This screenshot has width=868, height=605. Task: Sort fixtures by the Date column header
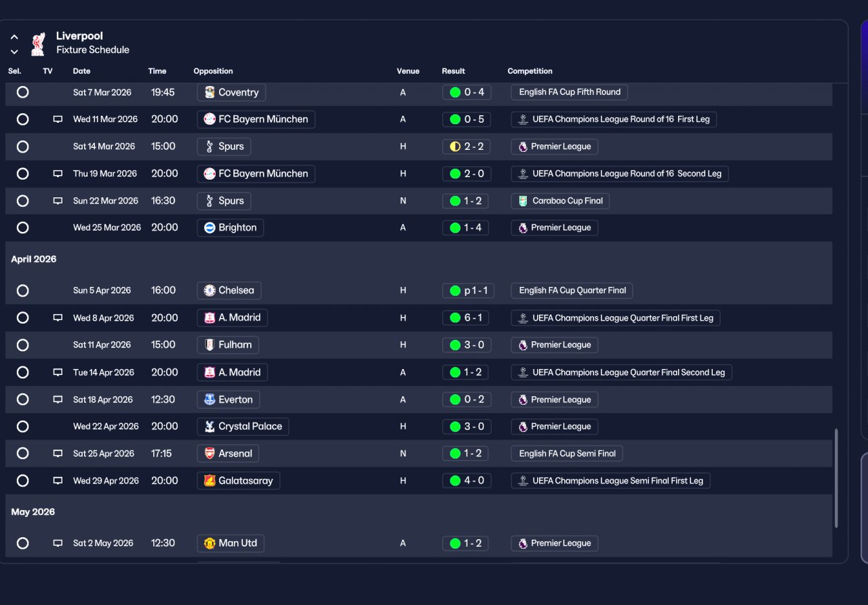click(x=81, y=71)
